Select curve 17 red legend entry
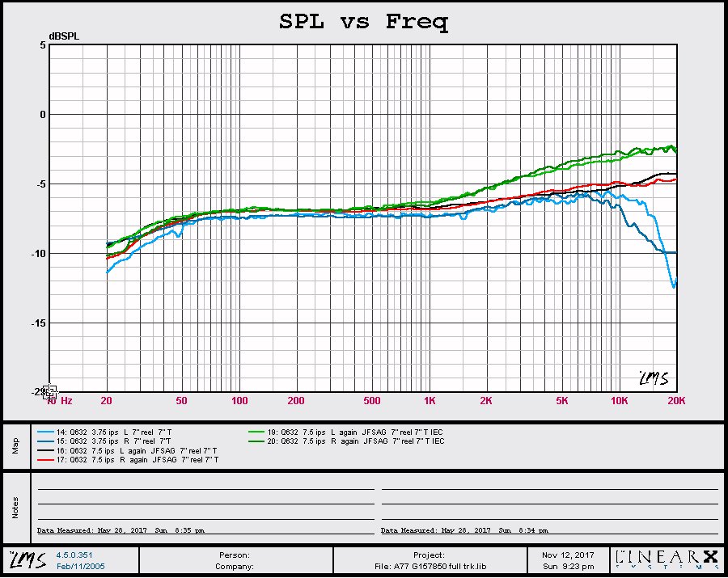Image resolution: width=728 pixels, height=578 pixels. [129, 459]
